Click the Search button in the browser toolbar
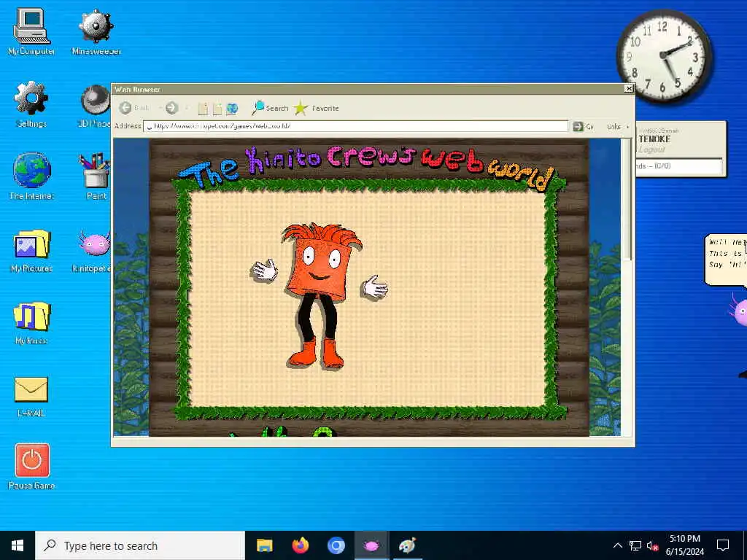Screen dimensions: 747x560 click(x=270, y=108)
